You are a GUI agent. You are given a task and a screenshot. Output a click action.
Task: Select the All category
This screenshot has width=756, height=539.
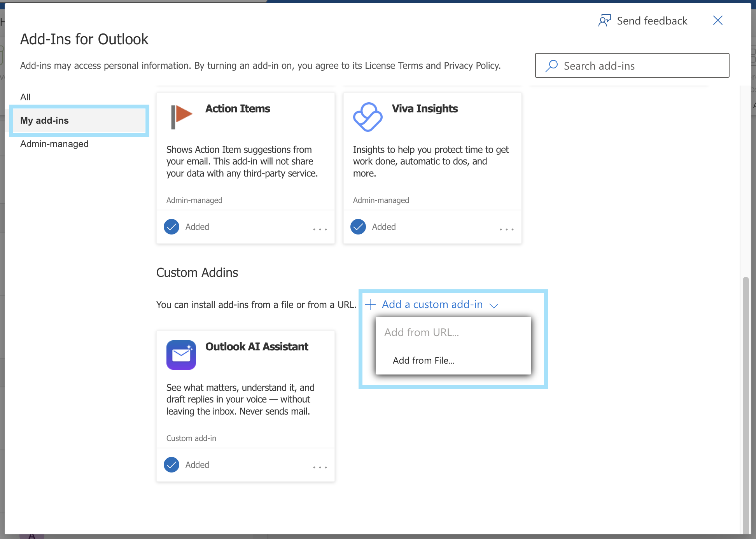(x=25, y=97)
